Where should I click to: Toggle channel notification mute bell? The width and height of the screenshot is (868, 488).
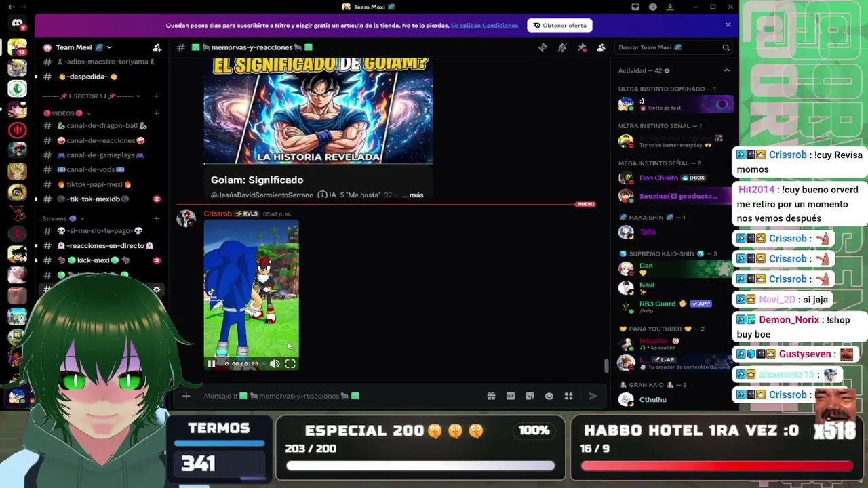562,47
